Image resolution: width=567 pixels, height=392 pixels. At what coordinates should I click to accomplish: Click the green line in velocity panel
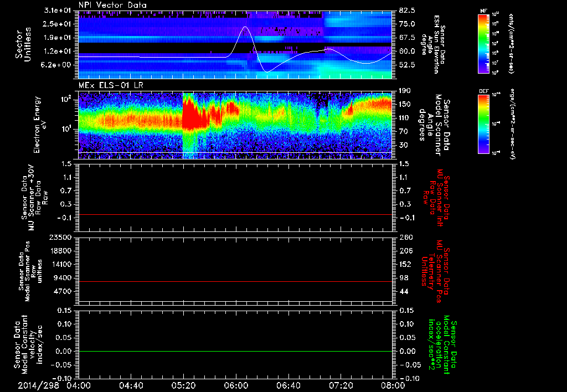click(235, 351)
